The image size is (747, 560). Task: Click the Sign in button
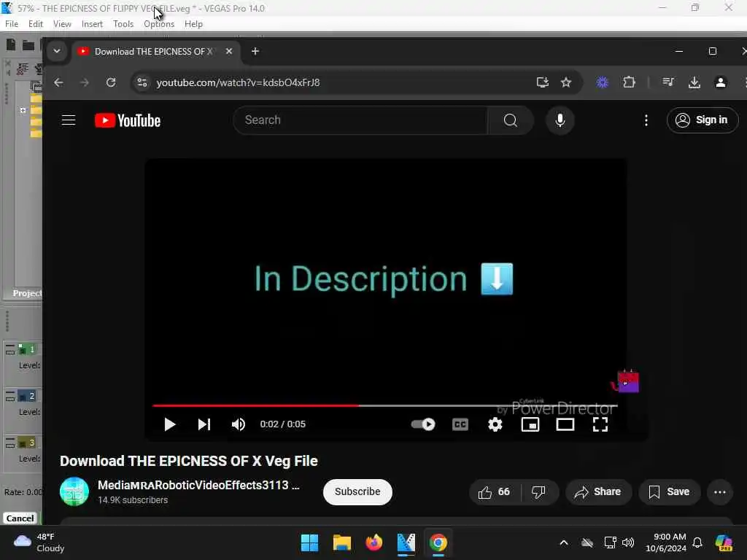703,120
